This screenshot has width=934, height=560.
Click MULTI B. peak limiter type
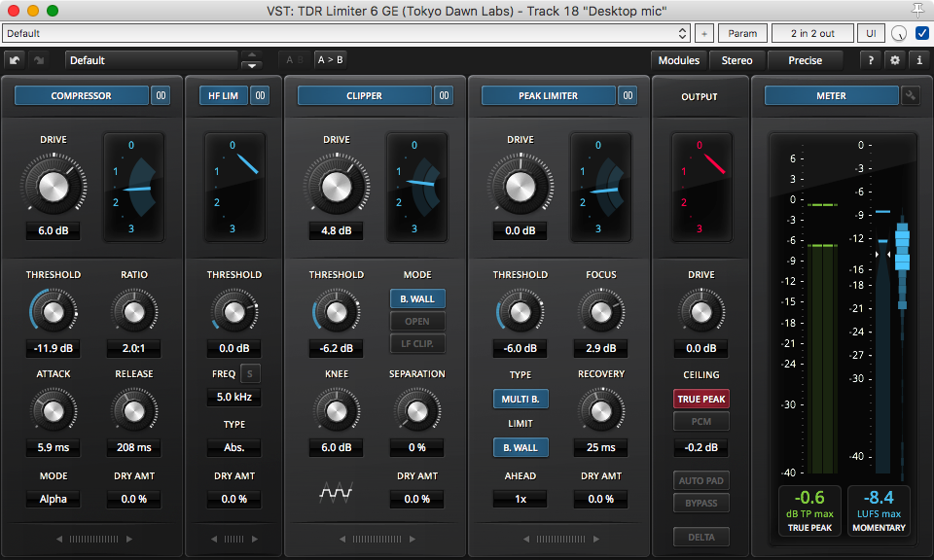[520, 399]
